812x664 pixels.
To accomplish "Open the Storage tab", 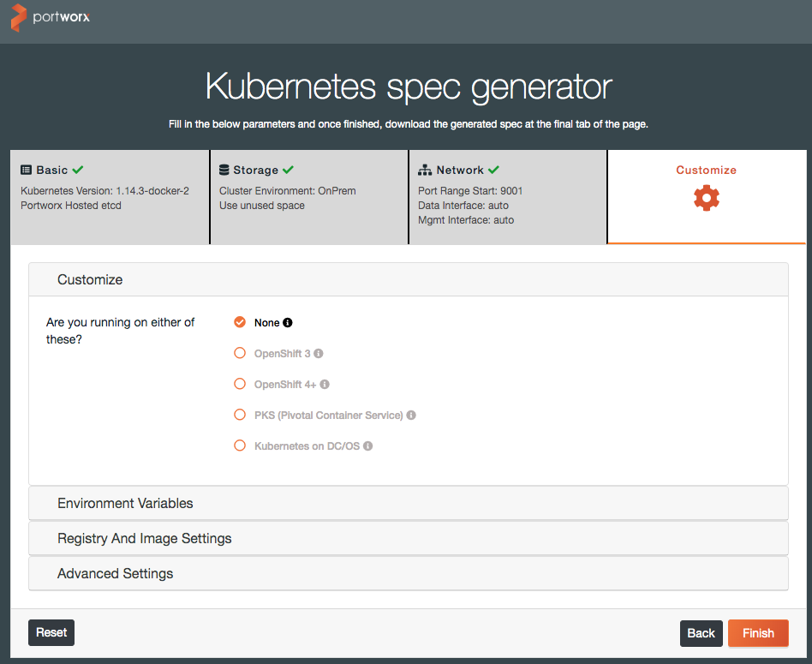I will pos(309,197).
